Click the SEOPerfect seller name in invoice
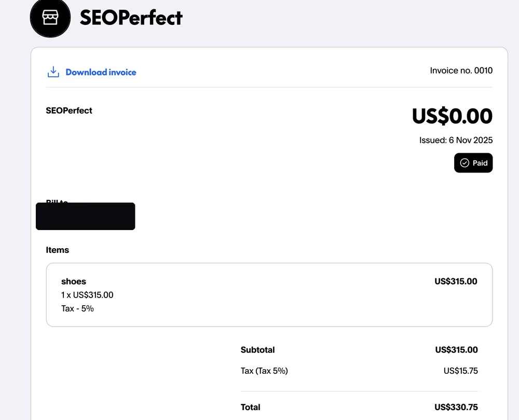The image size is (519, 420). 69,111
